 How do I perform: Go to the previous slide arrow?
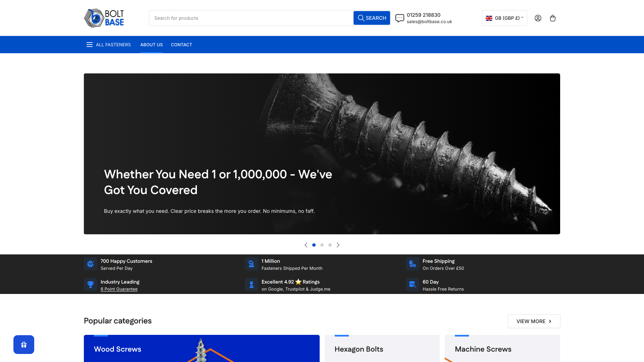[x=306, y=245]
